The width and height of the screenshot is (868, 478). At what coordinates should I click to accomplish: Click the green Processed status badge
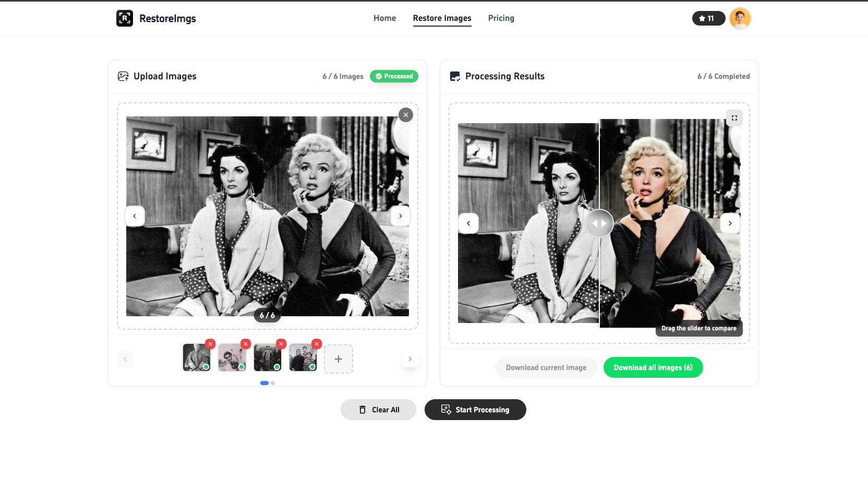pyautogui.click(x=394, y=76)
